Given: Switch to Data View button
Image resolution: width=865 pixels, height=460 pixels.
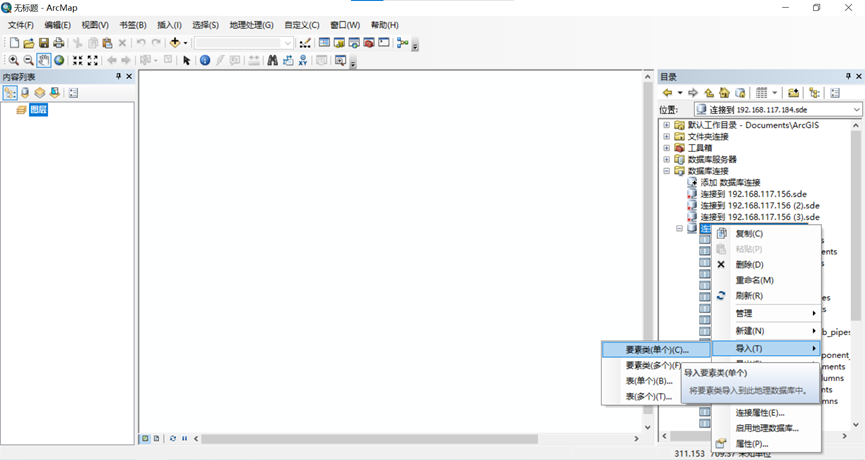Looking at the screenshot, I should tap(145, 438).
